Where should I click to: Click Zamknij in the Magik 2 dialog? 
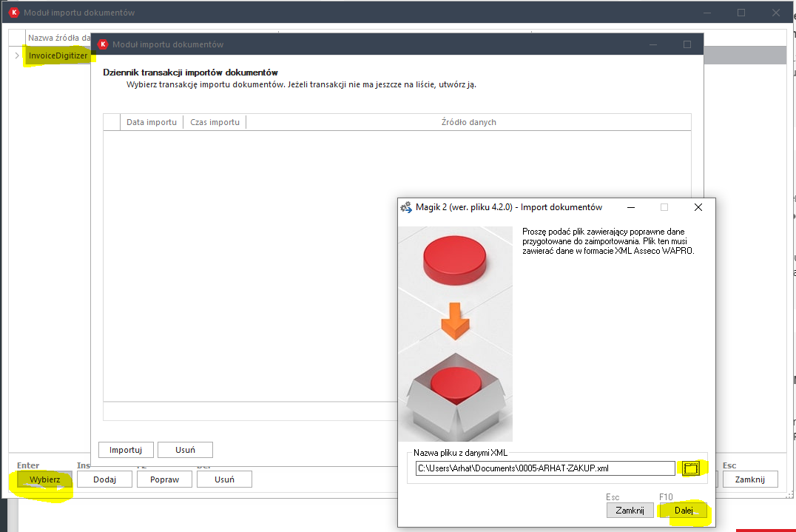(630, 511)
